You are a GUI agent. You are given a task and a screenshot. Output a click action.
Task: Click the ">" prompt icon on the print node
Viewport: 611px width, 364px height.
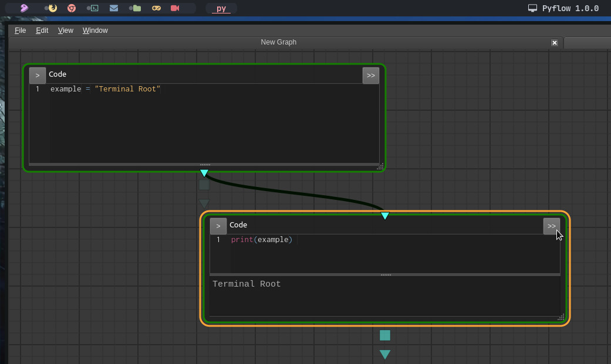click(x=218, y=226)
